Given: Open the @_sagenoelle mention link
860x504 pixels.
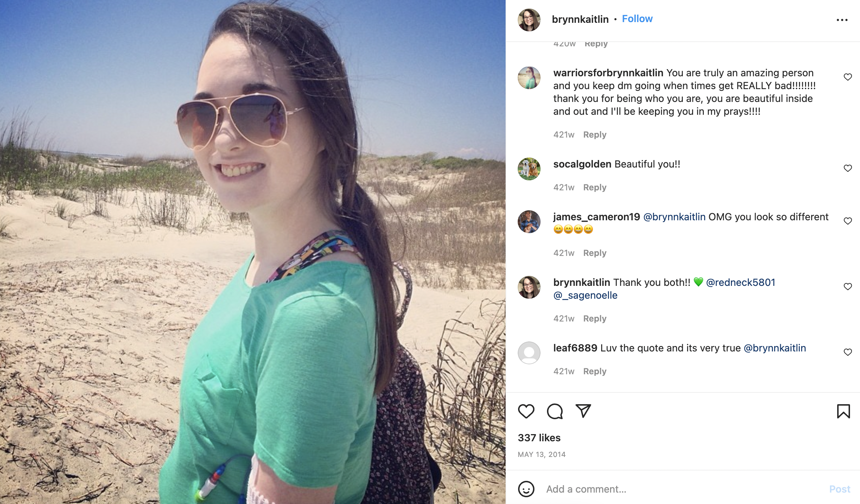Looking at the screenshot, I should [585, 295].
